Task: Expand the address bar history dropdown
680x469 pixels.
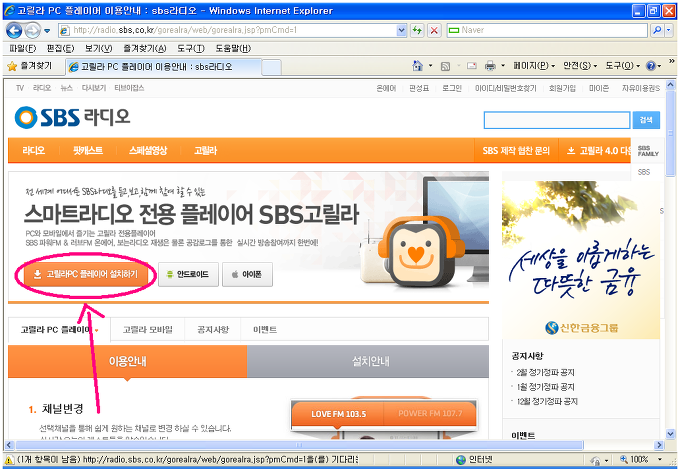Action: pyautogui.click(x=402, y=30)
